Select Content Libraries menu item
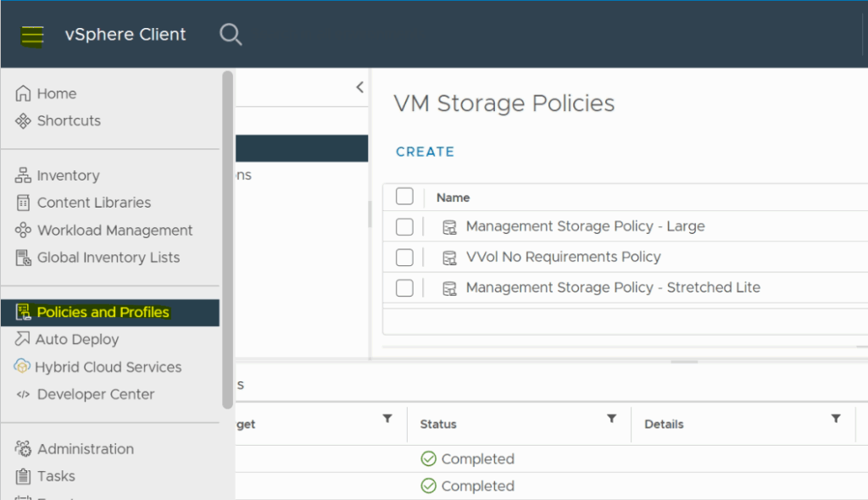 tap(93, 203)
